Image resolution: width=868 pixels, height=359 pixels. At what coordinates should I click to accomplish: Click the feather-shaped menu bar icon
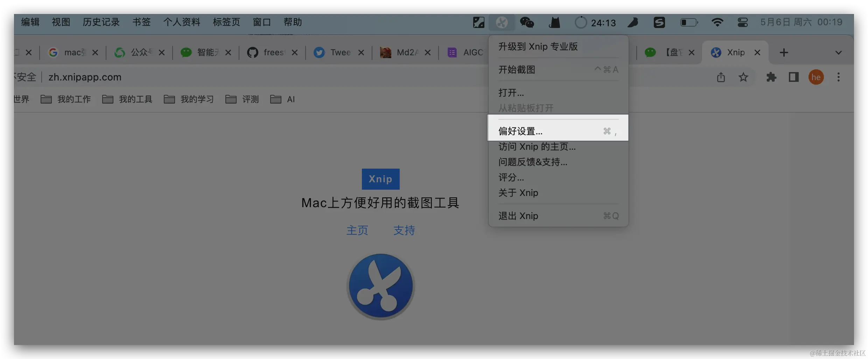click(x=633, y=23)
